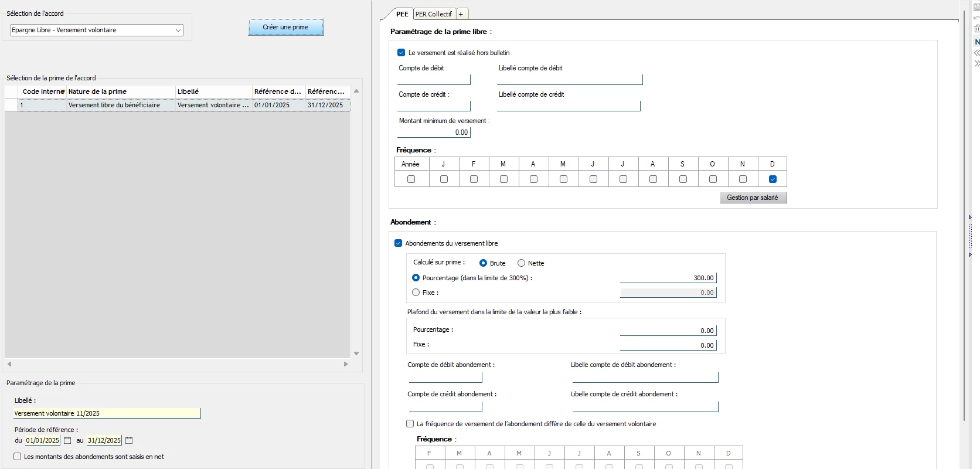
Task: Select the Nette calculation radio button
Action: click(521, 263)
